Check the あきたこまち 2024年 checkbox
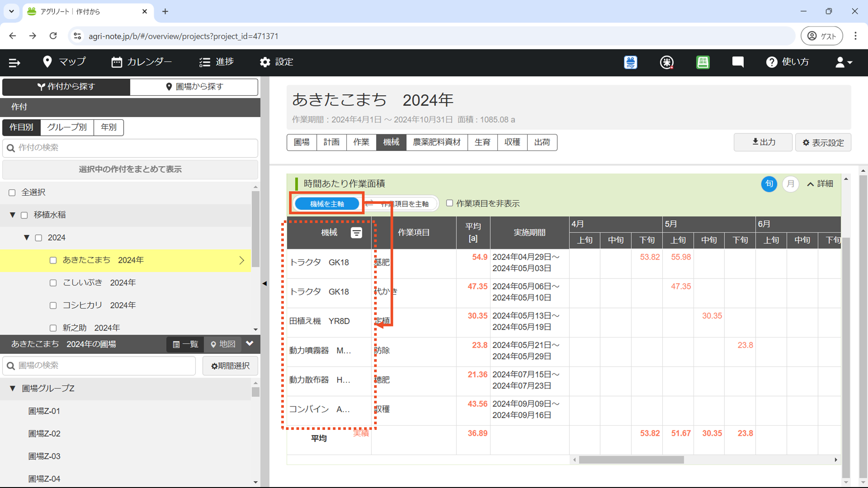 (53, 260)
